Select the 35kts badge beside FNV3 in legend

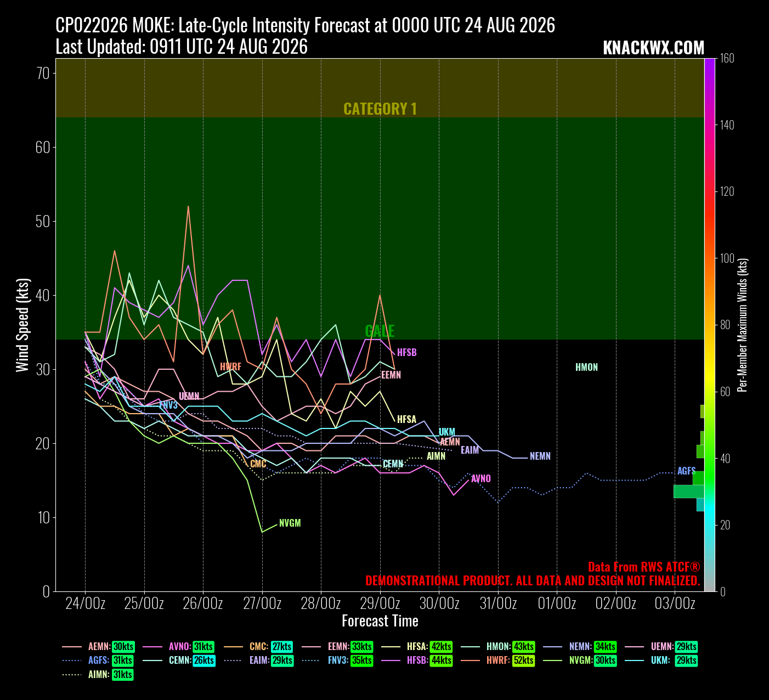[362, 661]
